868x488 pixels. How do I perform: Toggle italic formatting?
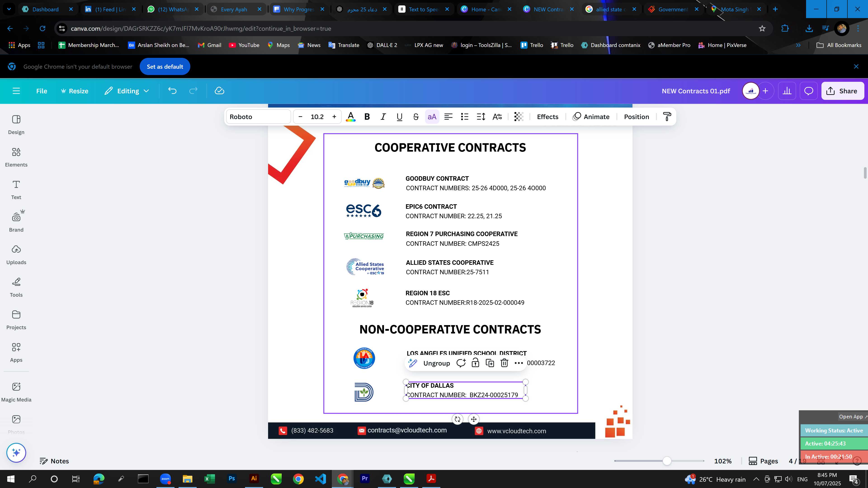(383, 117)
